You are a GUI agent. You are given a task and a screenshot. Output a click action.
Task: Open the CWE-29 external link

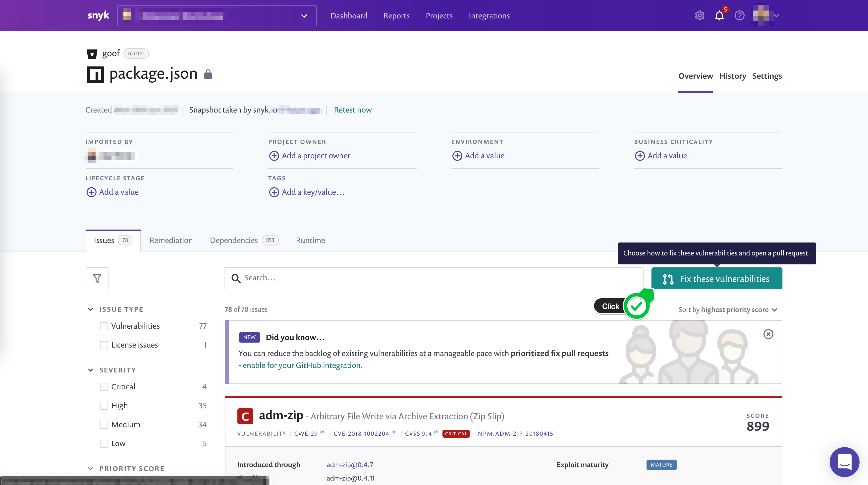(x=309, y=433)
